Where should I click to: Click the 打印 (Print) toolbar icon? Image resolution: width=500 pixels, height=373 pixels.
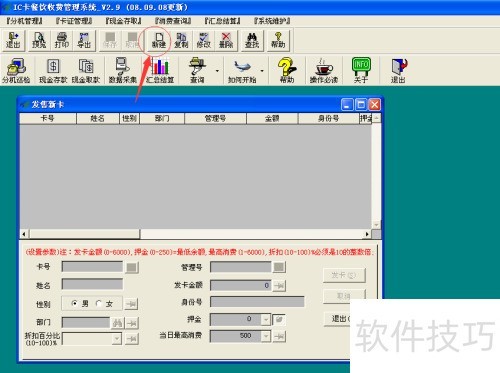click(62, 40)
